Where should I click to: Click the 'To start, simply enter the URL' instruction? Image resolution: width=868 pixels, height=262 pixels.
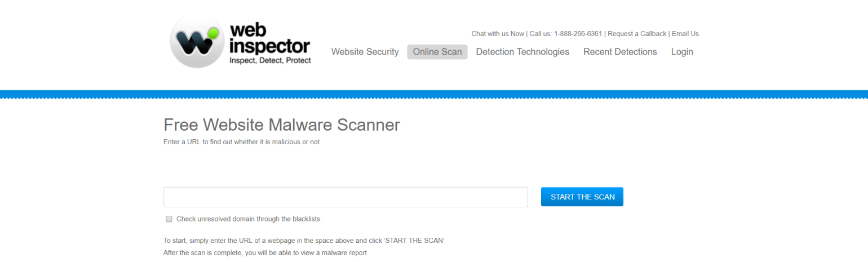(x=304, y=241)
